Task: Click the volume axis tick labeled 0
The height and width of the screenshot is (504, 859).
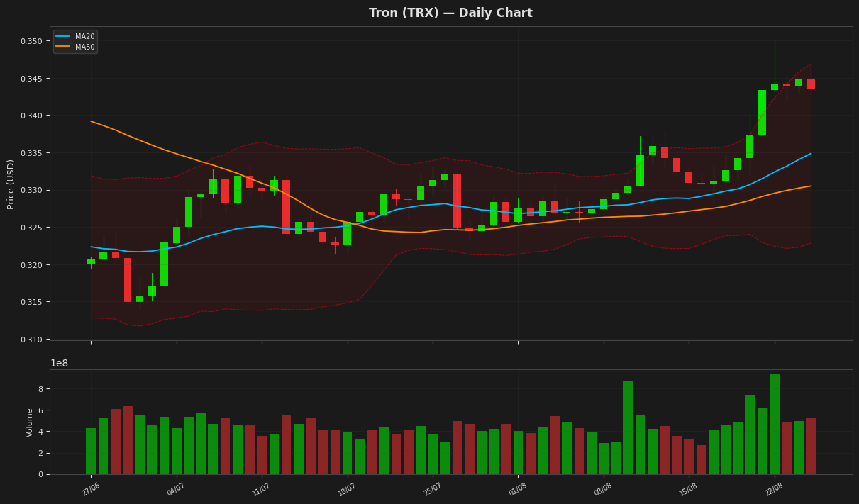Action: [x=40, y=474]
